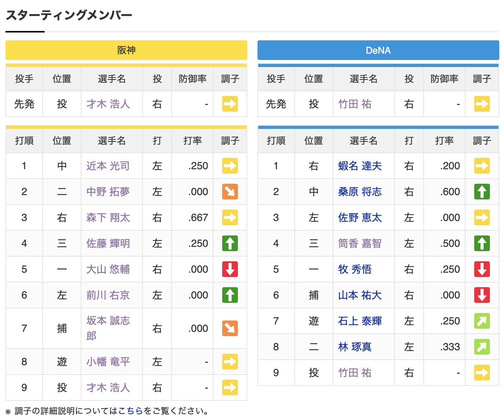Open the player page for 才木 浩人
The width and height of the screenshot is (504, 420).
click(x=111, y=104)
